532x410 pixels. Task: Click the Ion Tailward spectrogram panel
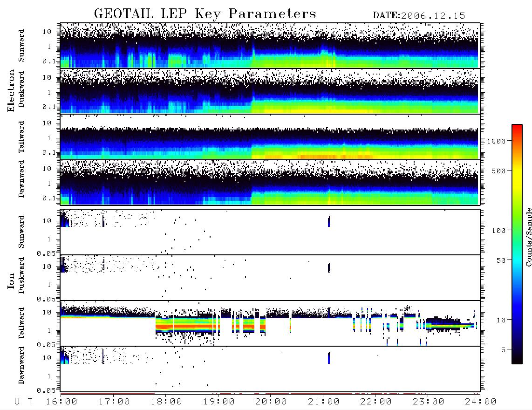pyautogui.click(x=270, y=323)
